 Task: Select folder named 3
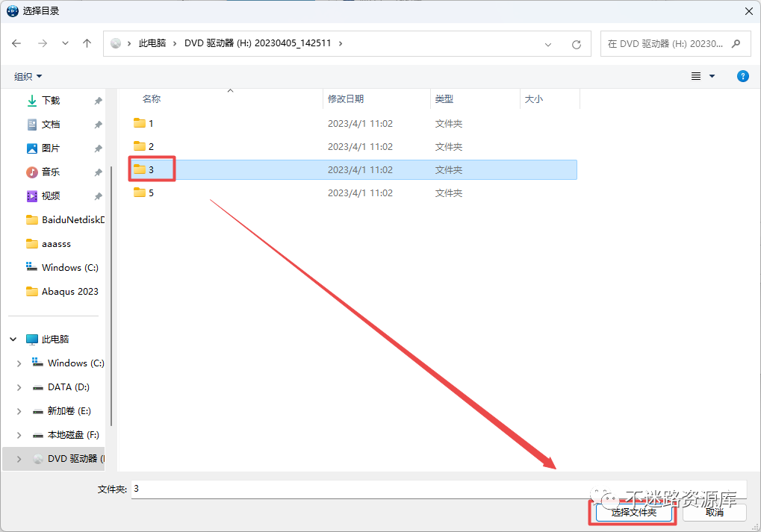(353, 169)
